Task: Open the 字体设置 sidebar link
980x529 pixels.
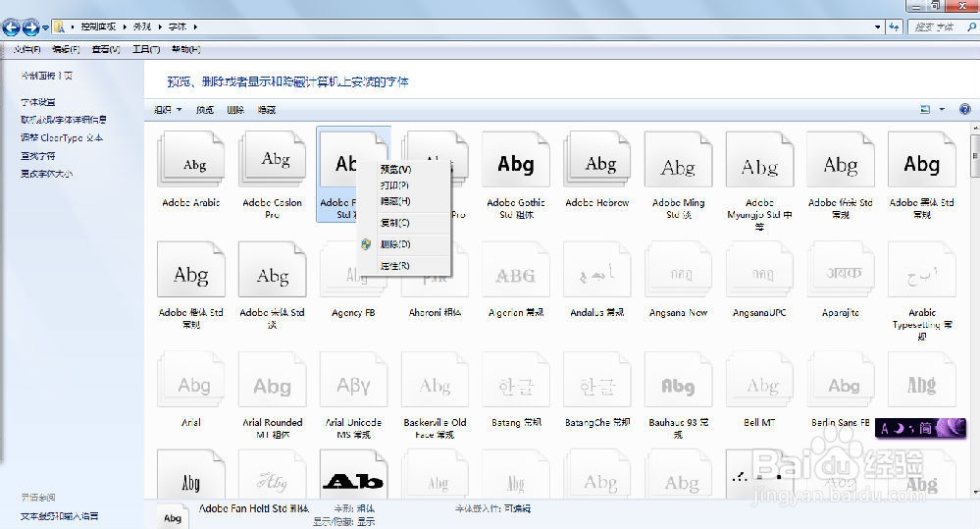Action: [37, 102]
